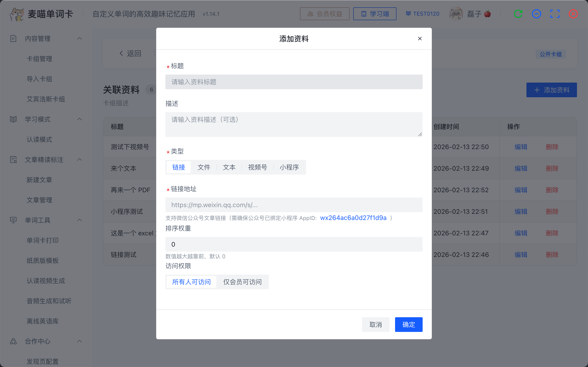Click the 学习模式 book icon
The height and width of the screenshot is (367, 588).
tap(13, 119)
